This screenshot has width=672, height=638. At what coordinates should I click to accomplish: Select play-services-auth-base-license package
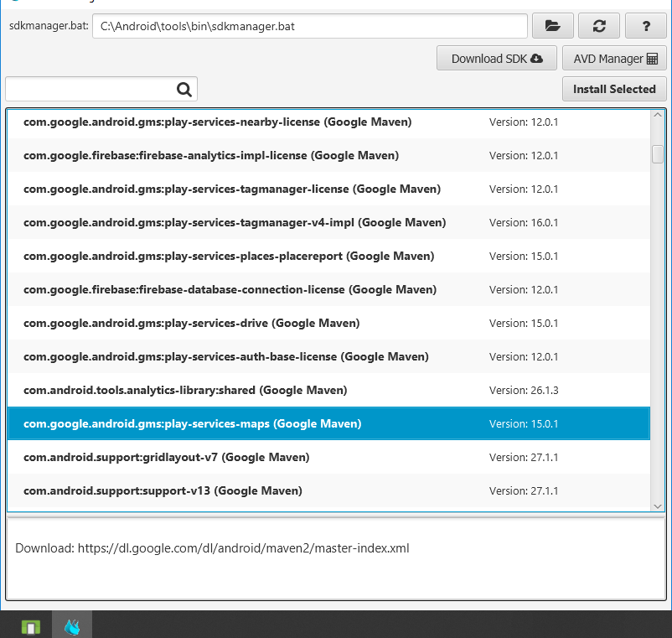pyautogui.click(x=329, y=356)
